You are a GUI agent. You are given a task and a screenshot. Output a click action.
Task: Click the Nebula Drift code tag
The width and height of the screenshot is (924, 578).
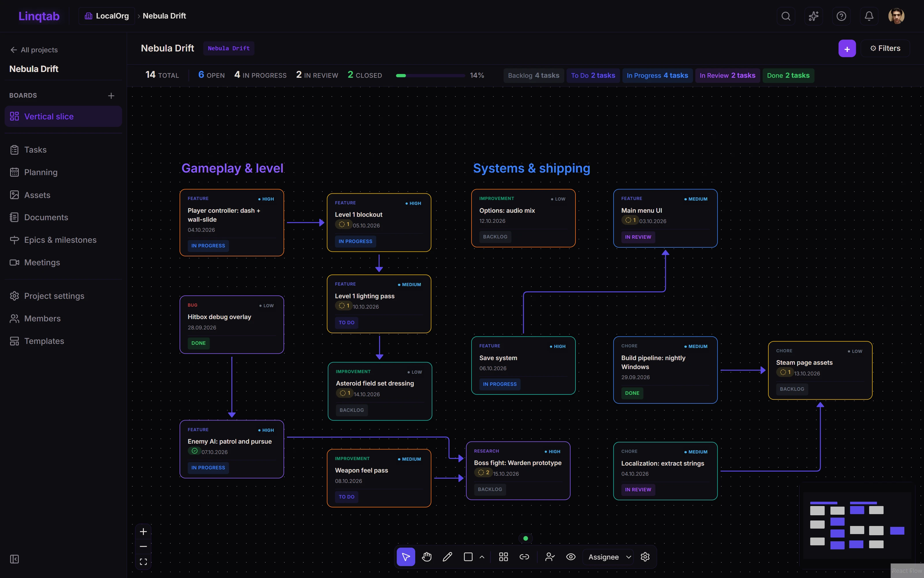[229, 49]
